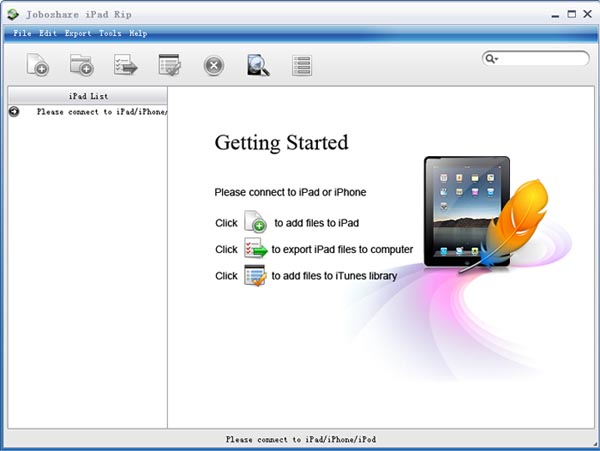The image size is (600, 451).
Task: Open the Help menu
Action: [138, 33]
